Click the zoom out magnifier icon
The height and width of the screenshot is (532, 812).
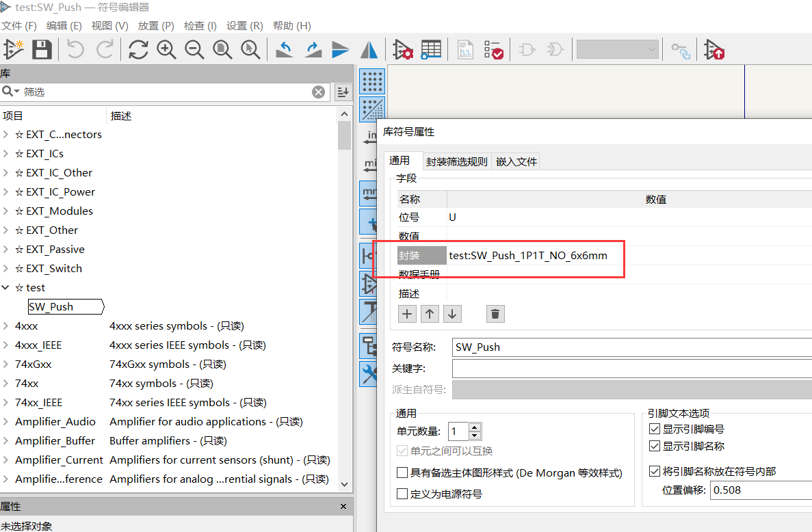[194, 49]
